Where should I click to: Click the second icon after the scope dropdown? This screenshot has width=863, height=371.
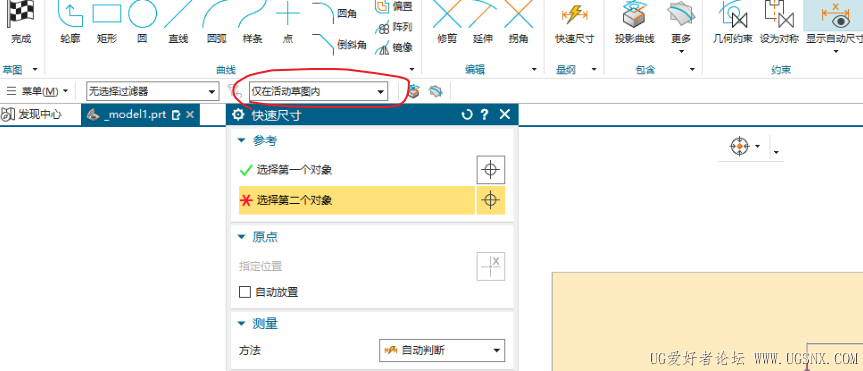point(436,91)
